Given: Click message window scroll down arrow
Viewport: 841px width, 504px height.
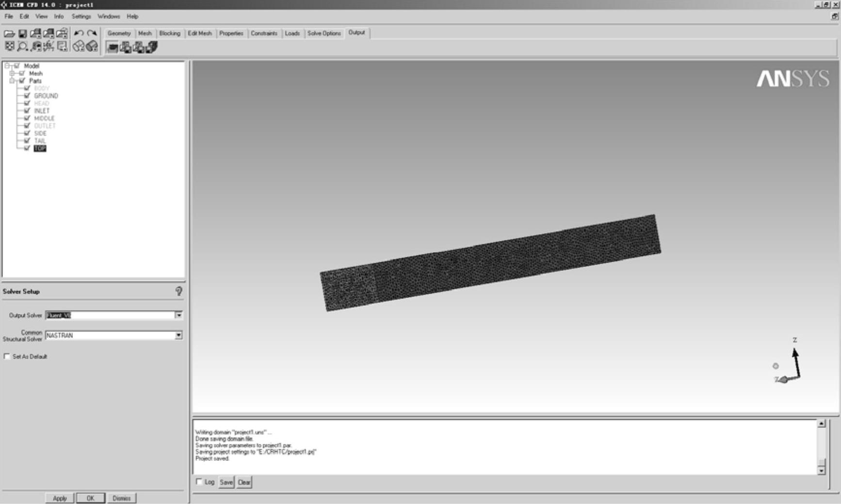Looking at the screenshot, I should [x=821, y=471].
